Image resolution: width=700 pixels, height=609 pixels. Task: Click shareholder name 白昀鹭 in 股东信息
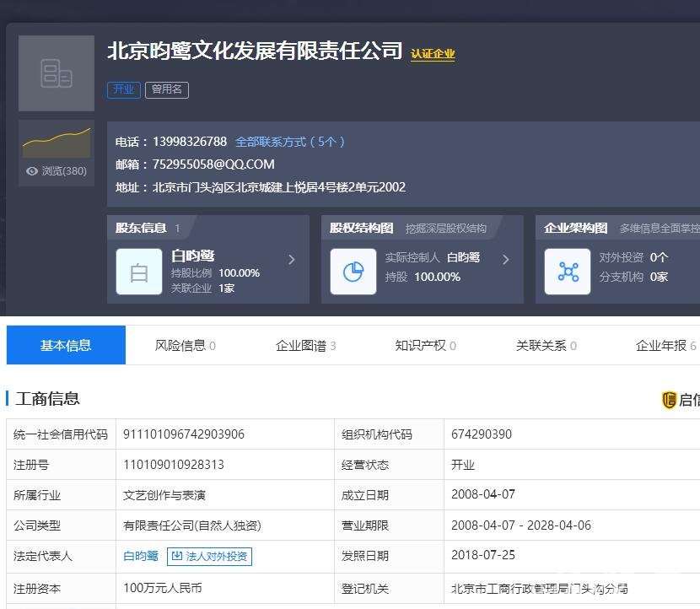click(193, 256)
